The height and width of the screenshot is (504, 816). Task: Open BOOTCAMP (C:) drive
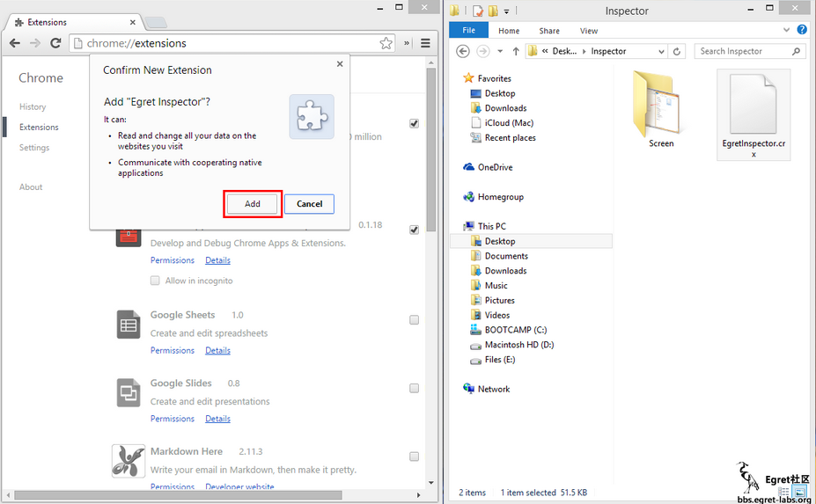pyautogui.click(x=509, y=330)
